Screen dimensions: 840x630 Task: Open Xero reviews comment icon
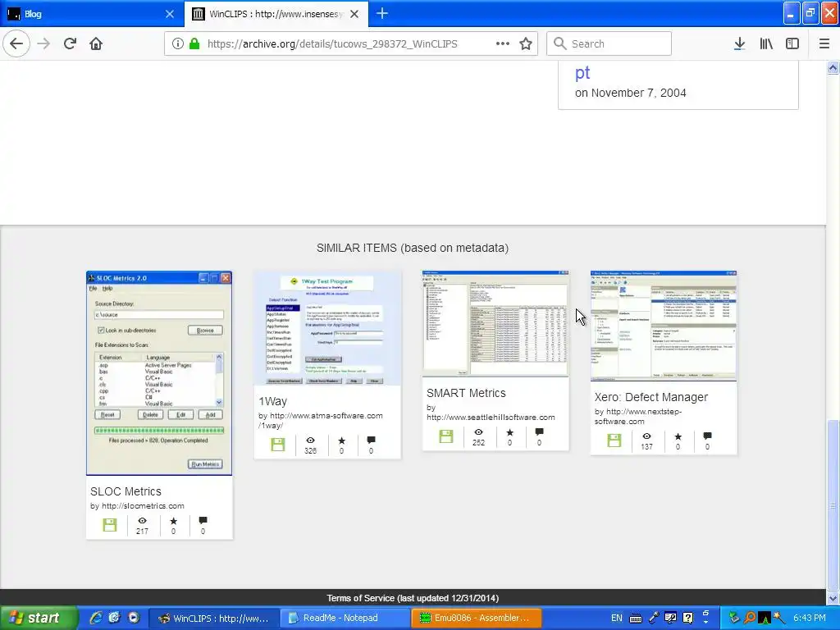coord(707,436)
